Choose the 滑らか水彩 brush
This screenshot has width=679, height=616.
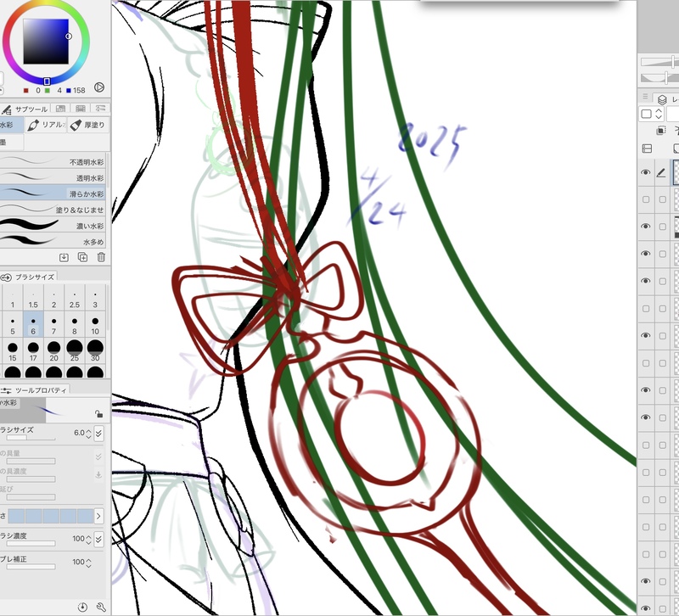point(53,193)
